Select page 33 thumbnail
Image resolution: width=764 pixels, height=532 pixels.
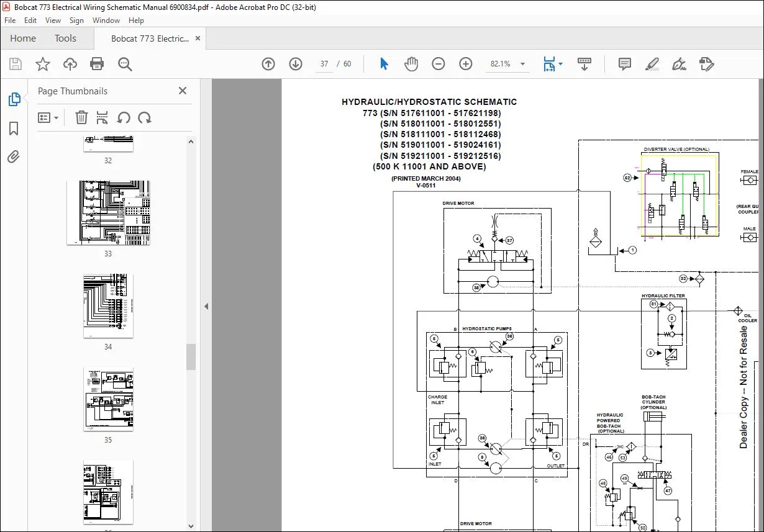click(108, 213)
